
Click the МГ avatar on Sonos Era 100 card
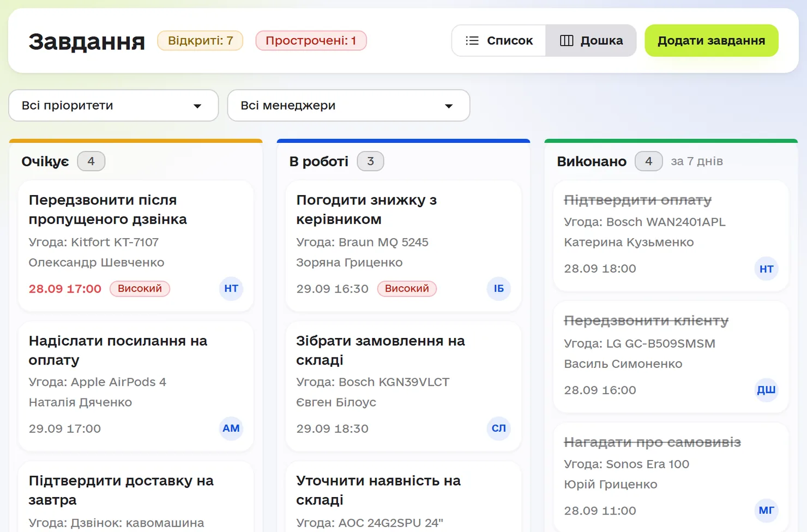point(767,511)
